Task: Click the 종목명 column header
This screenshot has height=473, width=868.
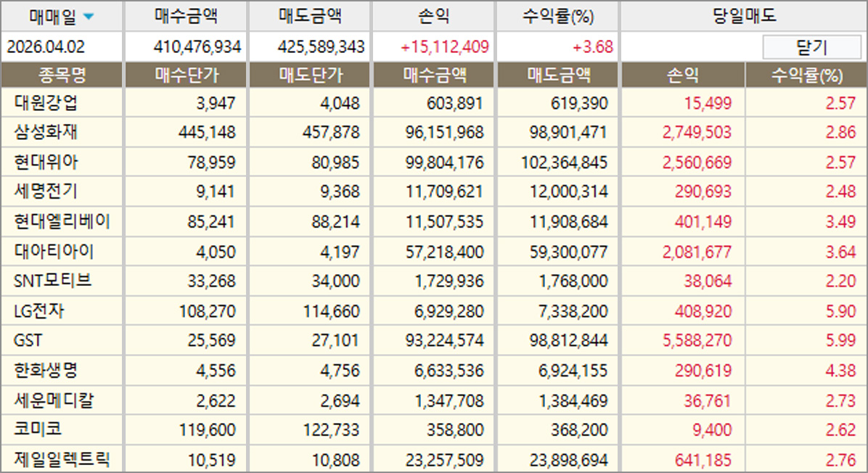Action: coord(62,75)
